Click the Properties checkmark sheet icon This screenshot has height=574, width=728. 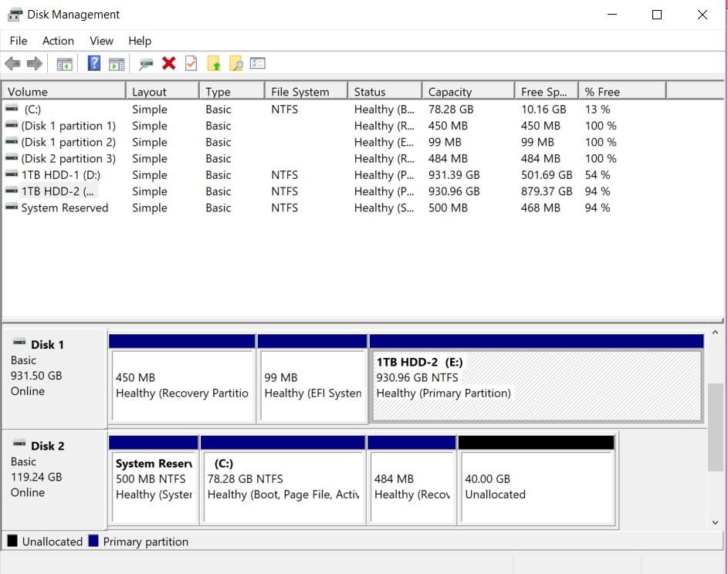191,63
